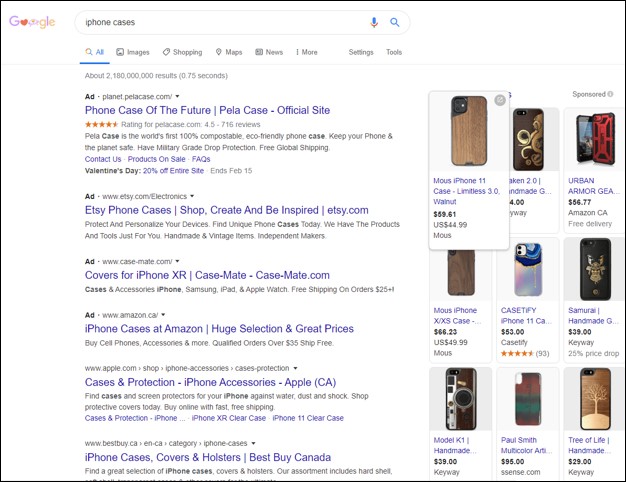
Task: Open Mous iPhone 11 Walnut case image
Action: pyautogui.click(x=469, y=131)
